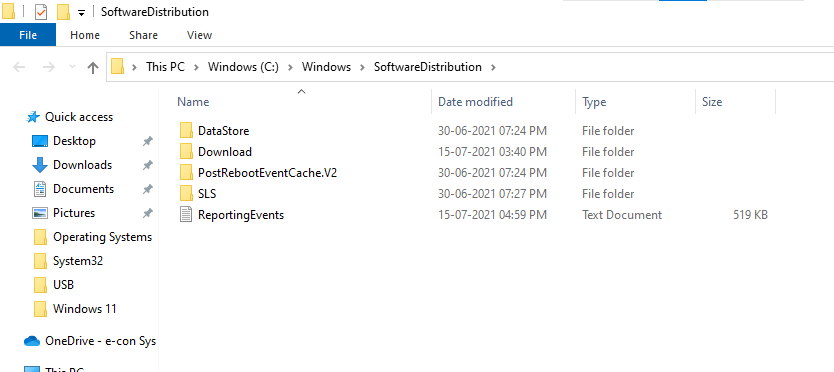Click the Properties checkmark icon in title bar

click(41, 12)
